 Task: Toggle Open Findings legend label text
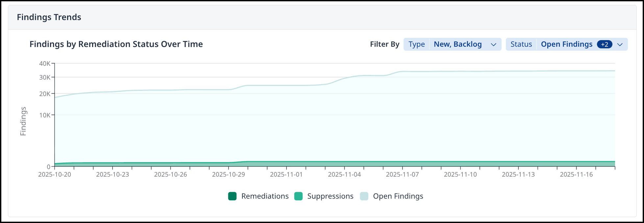click(398, 196)
